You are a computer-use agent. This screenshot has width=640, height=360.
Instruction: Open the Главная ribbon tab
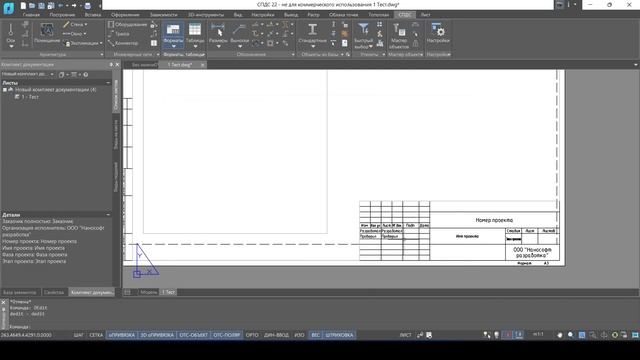click(31, 15)
